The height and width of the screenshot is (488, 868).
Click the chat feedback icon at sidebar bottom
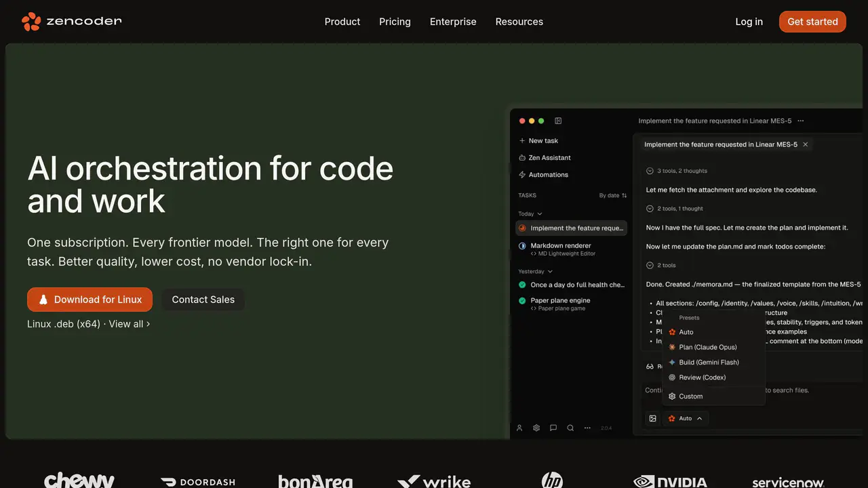[553, 428]
